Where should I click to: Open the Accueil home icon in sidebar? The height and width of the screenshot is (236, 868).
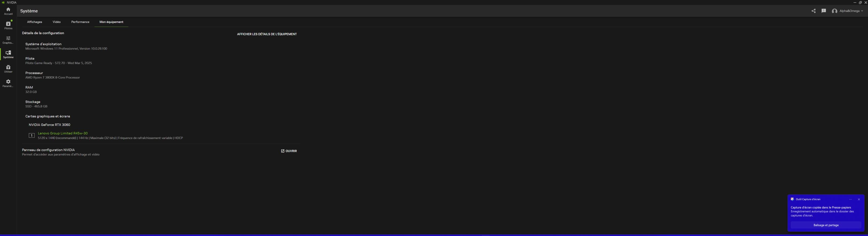click(x=8, y=11)
